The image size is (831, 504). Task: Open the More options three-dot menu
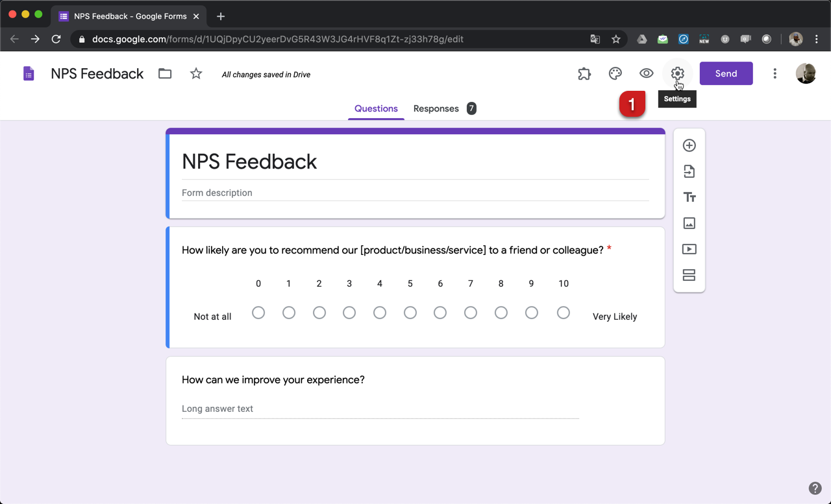pyautogui.click(x=775, y=73)
